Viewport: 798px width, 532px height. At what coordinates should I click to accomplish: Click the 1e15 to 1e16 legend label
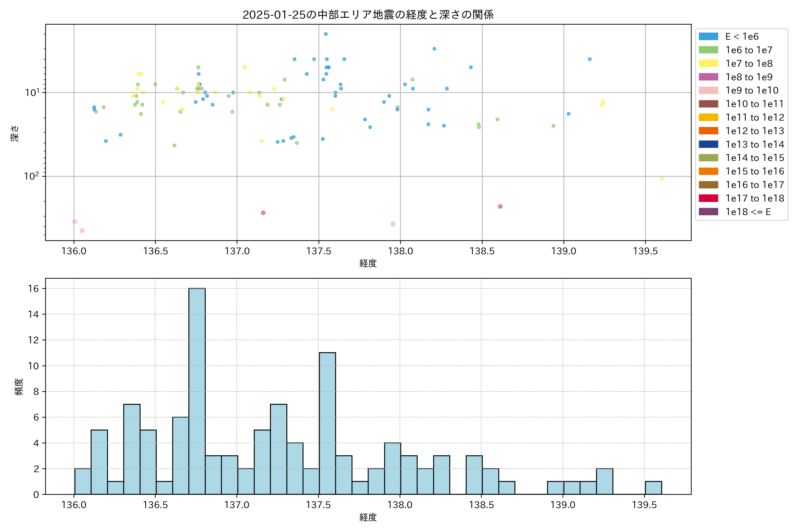pyautogui.click(x=755, y=171)
